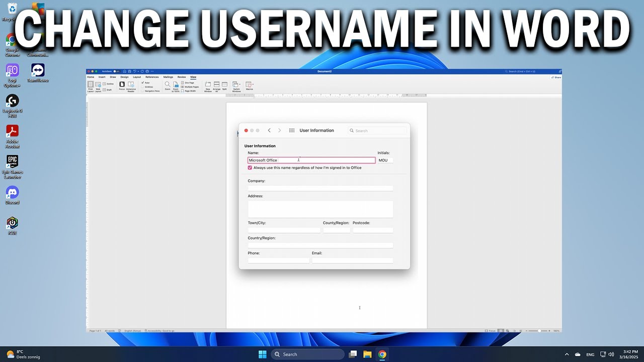Open Immersive Reader in Word
The width and height of the screenshot is (644, 362).
[x=131, y=87]
